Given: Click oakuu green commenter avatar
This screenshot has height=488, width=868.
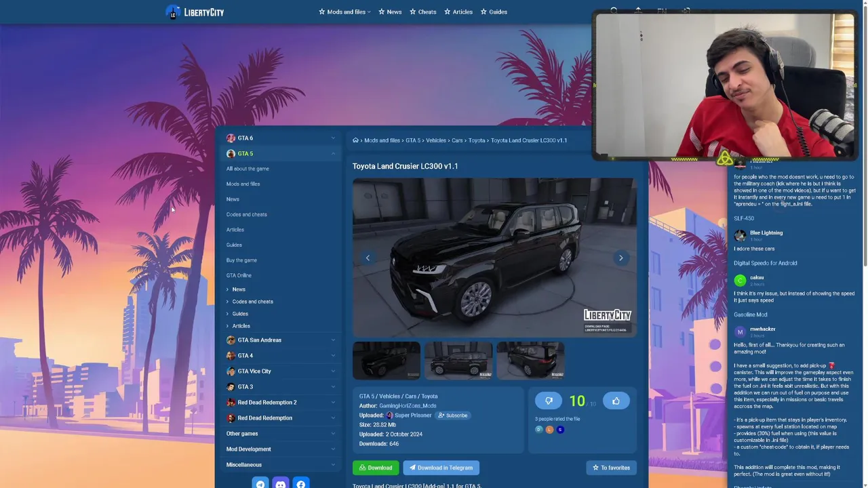Looking at the screenshot, I should point(740,280).
